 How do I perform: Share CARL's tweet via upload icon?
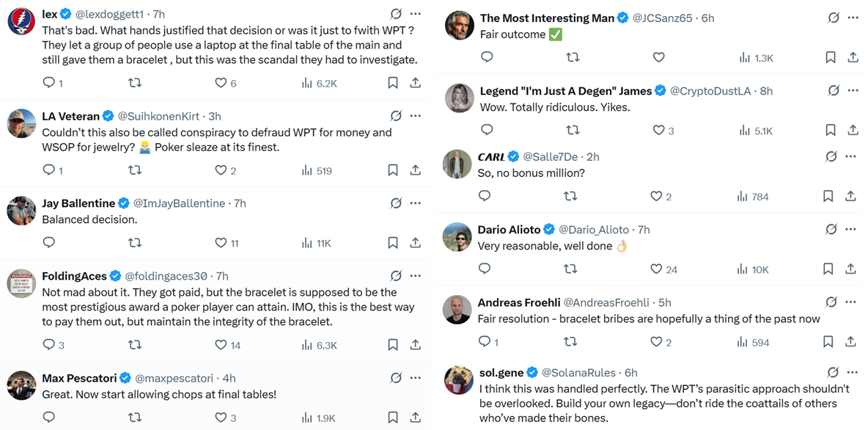point(850,196)
